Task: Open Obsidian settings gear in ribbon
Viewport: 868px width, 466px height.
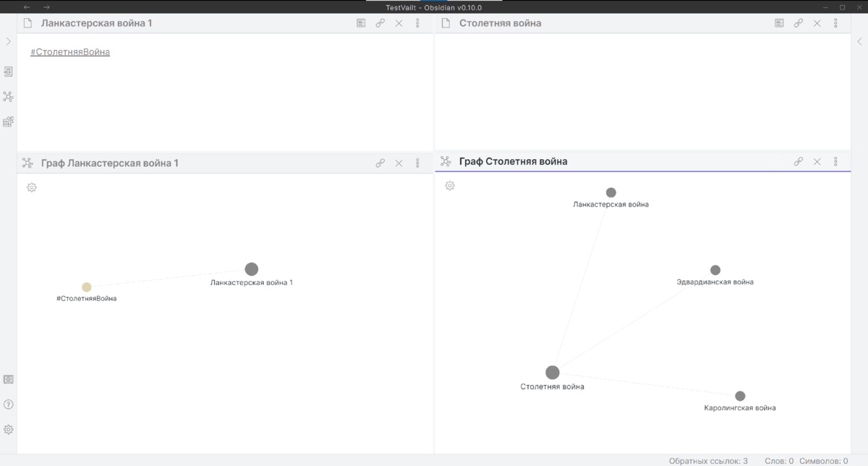Action: 8,429
